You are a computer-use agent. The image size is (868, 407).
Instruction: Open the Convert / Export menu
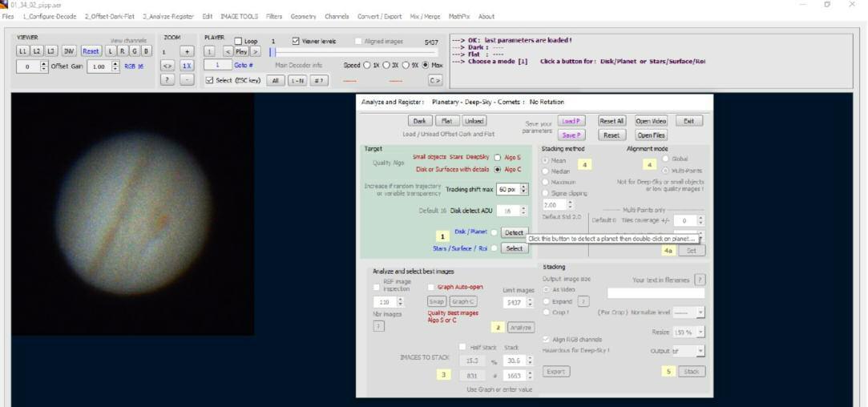[x=380, y=17]
